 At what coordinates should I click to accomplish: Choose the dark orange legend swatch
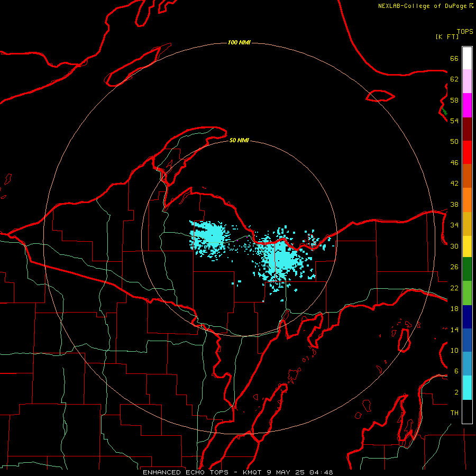coord(467,176)
